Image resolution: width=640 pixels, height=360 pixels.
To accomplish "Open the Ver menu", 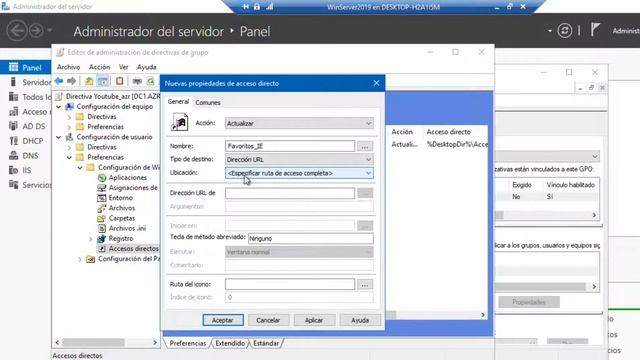I will point(124,67).
